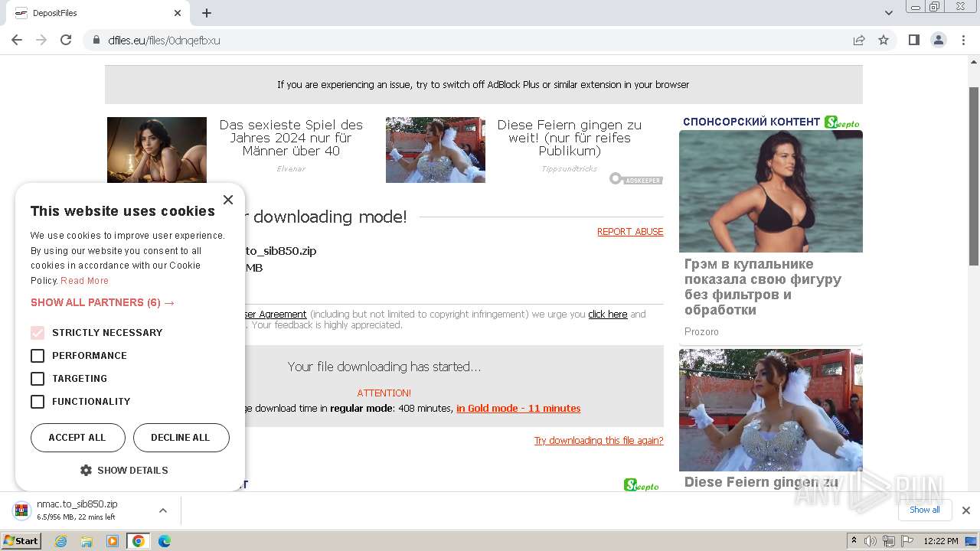Image resolution: width=980 pixels, height=551 pixels.
Task: Expand SHOW DETAILS with gear icon
Action: pyautogui.click(x=125, y=471)
